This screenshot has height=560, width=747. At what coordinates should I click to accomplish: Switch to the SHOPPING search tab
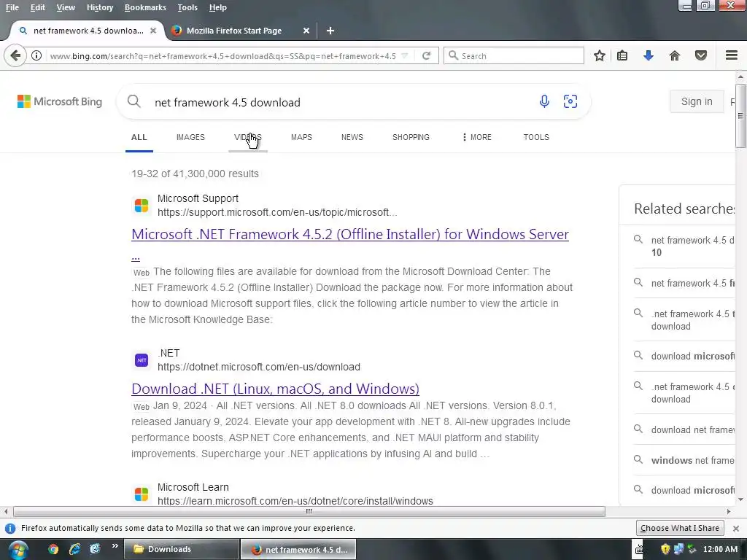(x=411, y=137)
